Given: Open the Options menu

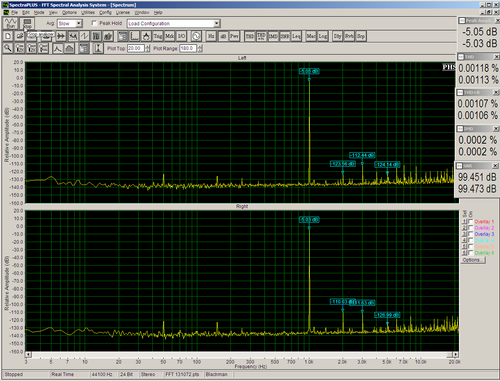Looking at the screenshot, I should tap(69, 12).
